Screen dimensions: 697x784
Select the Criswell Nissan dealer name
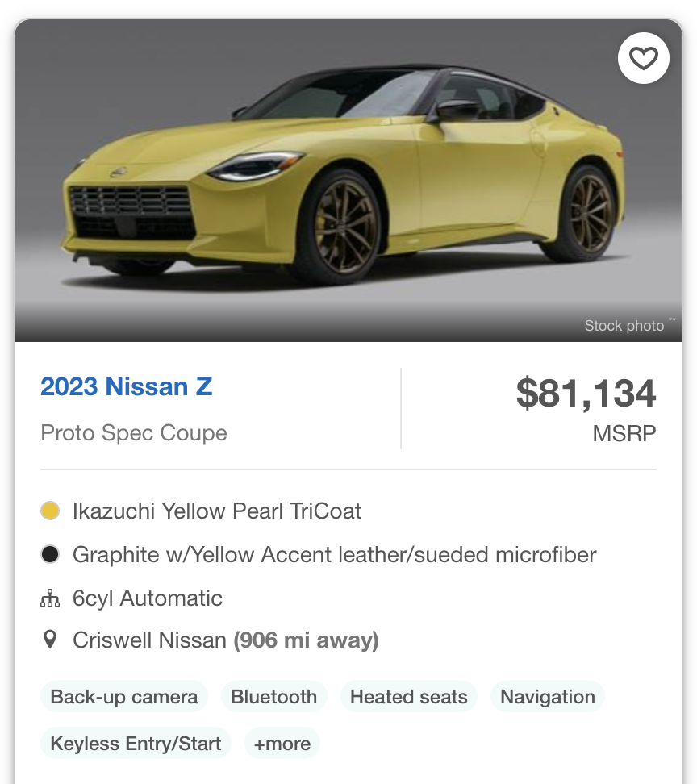(x=149, y=640)
